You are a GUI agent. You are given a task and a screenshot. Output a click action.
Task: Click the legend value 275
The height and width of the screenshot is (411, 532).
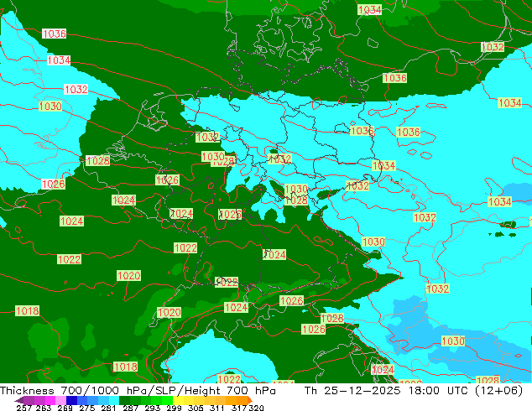[x=87, y=408]
